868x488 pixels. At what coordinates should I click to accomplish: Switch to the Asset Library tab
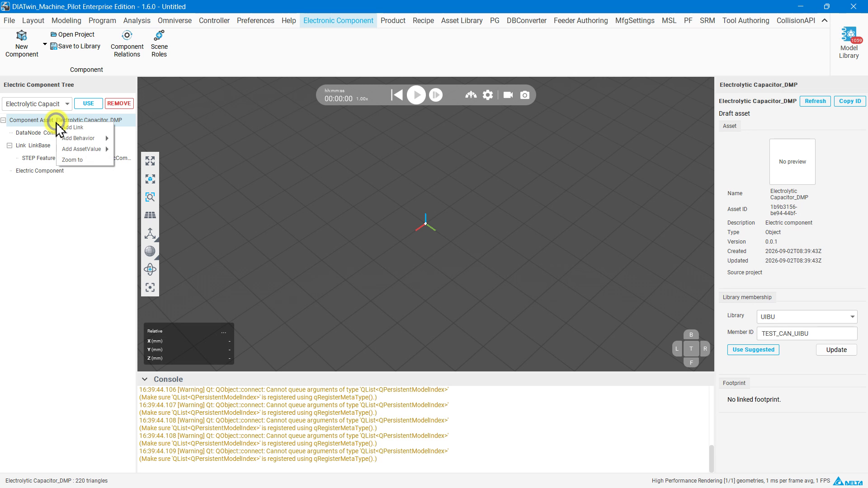pyautogui.click(x=462, y=20)
